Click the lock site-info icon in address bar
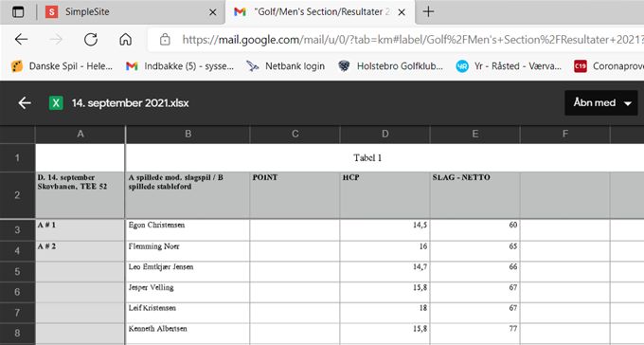 coord(165,40)
